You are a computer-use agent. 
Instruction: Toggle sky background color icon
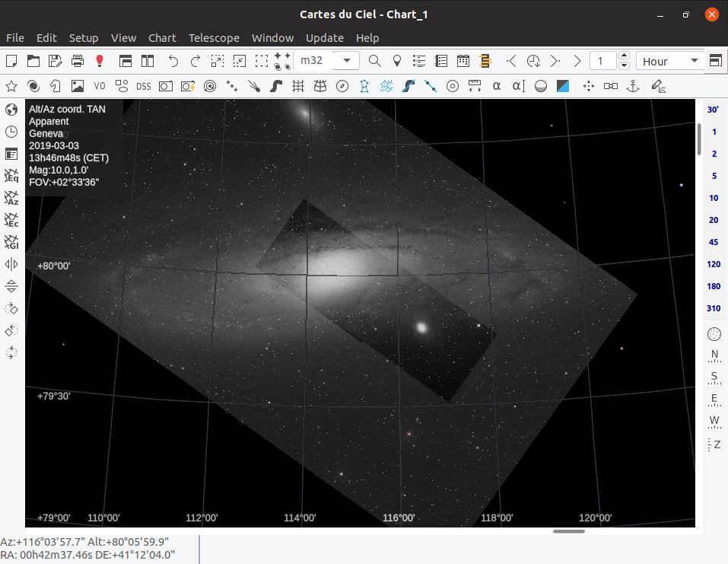click(563, 86)
